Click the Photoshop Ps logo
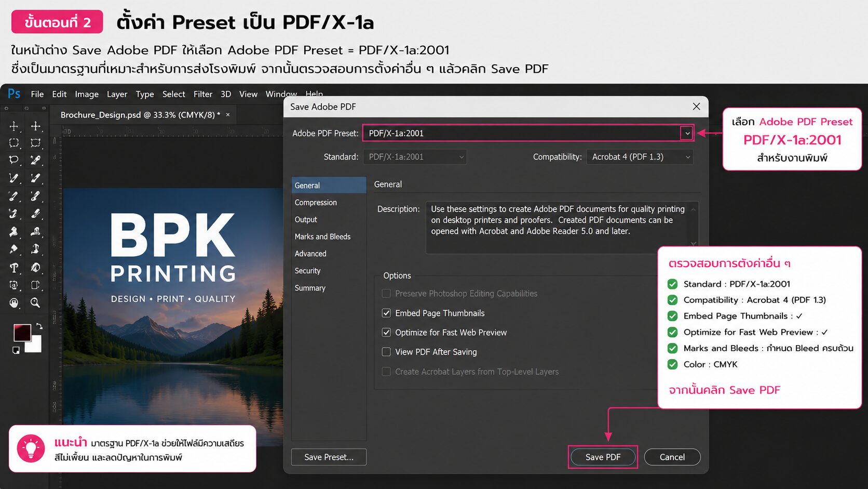The image size is (868, 489). (x=14, y=94)
